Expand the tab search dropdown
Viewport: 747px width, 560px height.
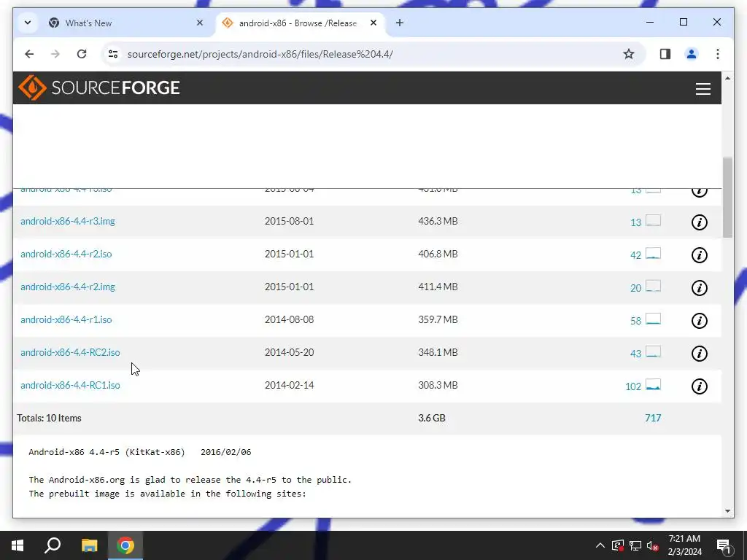coord(28,23)
